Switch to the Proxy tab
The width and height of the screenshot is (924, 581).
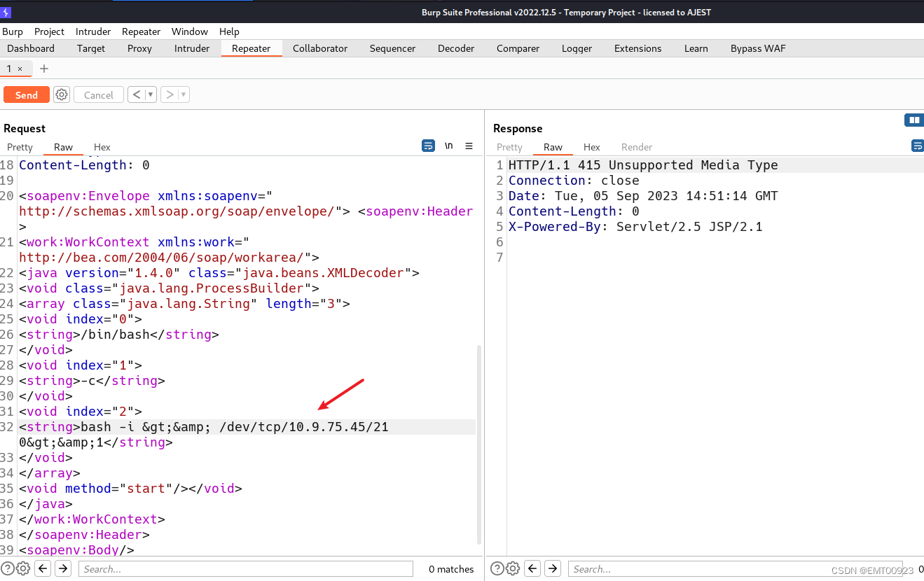click(140, 48)
